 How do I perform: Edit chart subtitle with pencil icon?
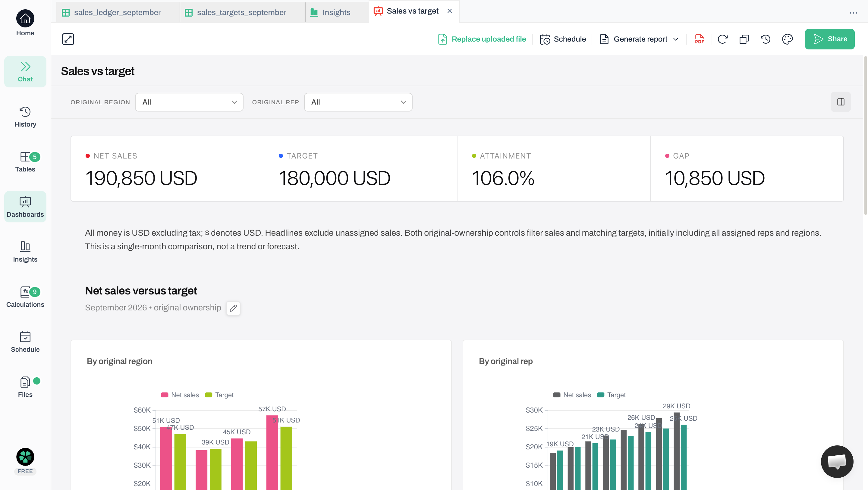(233, 308)
